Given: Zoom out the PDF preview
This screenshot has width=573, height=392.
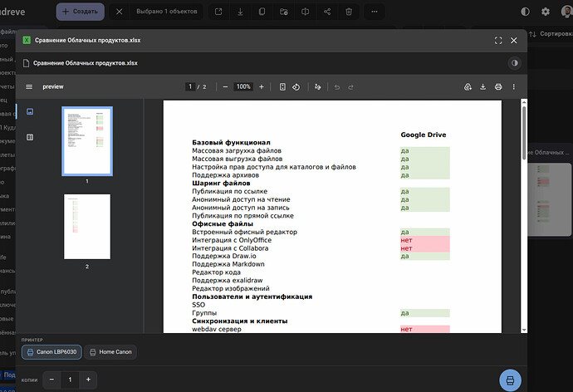Looking at the screenshot, I should click(x=225, y=87).
